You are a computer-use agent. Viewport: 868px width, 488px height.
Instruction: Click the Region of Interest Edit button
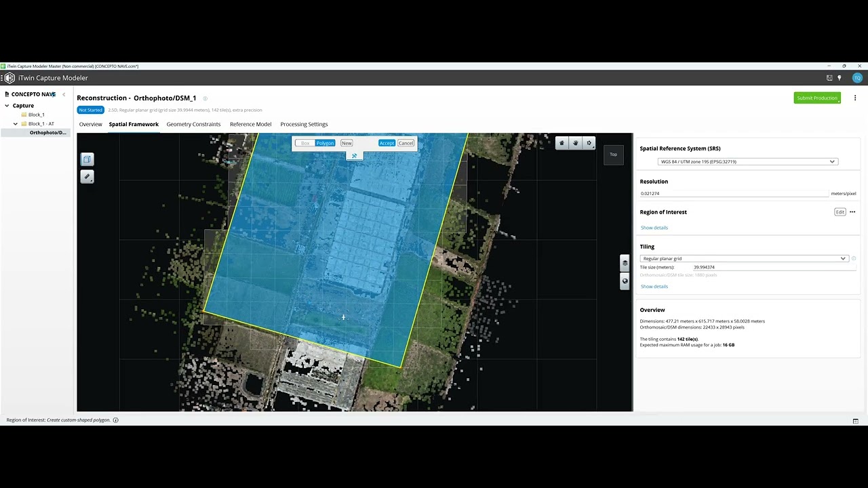click(840, 212)
